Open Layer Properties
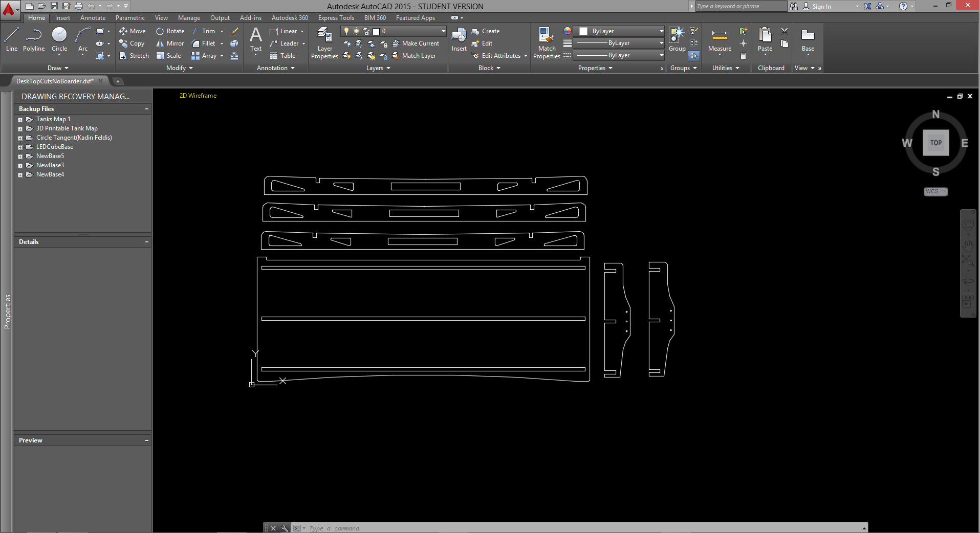 [324, 43]
